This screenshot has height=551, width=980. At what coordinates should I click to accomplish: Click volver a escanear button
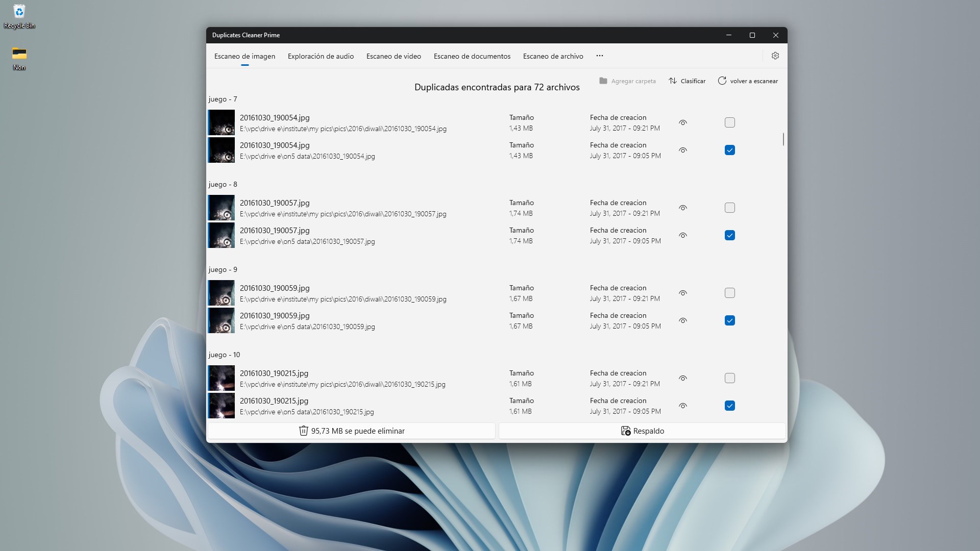pos(748,81)
